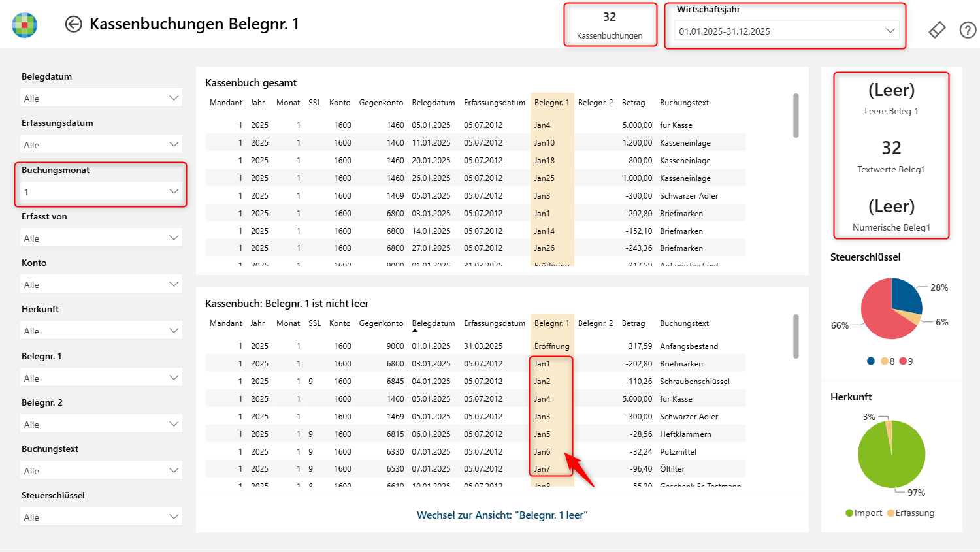Click the 32 Textwerte Beleg1 card
The image size is (980, 552).
click(x=891, y=155)
